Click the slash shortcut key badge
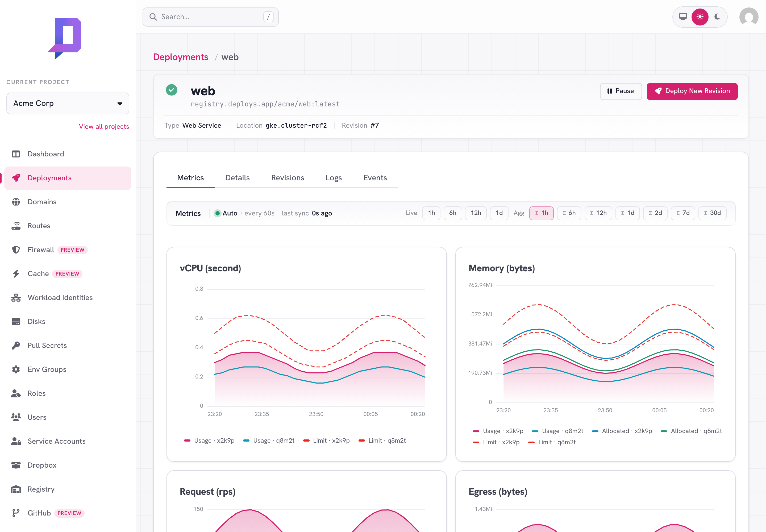Screen dimensions: 766x532 coord(268,17)
